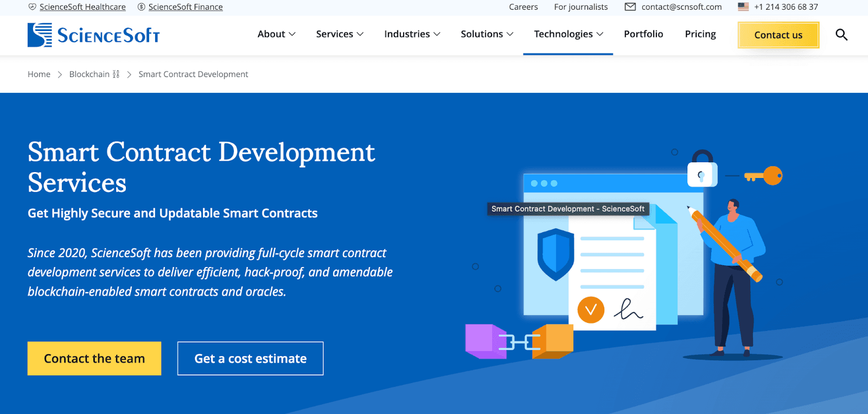868x414 pixels.
Task: Open the About menu item
Action: pos(271,34)
